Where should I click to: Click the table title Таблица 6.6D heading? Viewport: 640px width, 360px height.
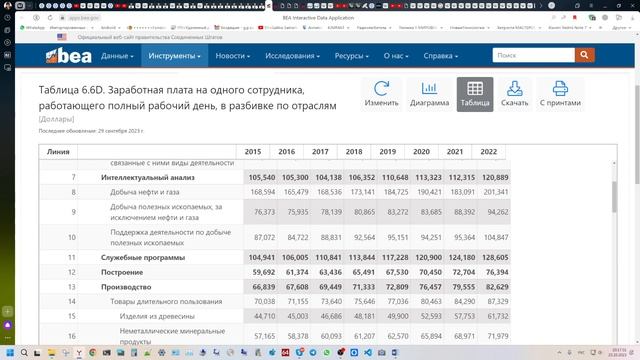(188, 98)
